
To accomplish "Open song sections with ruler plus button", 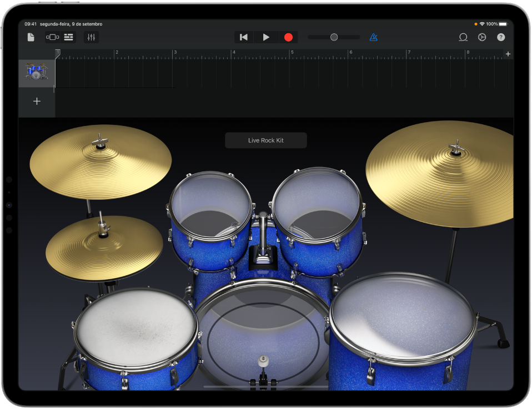I will click(508, 54).
